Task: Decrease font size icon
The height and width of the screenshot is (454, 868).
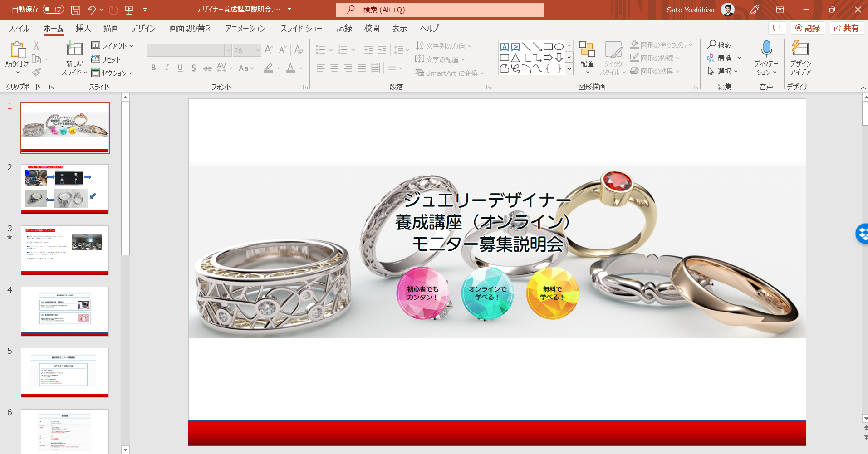Action: click(x=283, y=49)
